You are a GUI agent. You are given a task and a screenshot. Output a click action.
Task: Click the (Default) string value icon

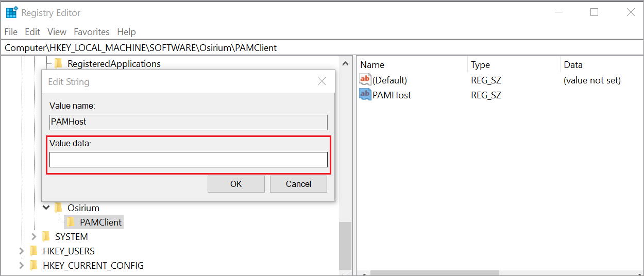point(365,80)
